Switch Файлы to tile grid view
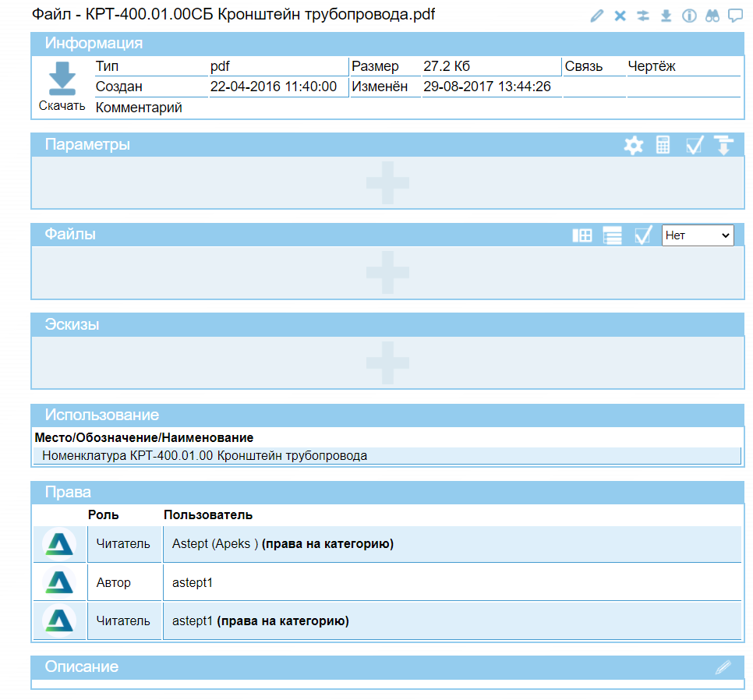 click(x=582, y=235)
